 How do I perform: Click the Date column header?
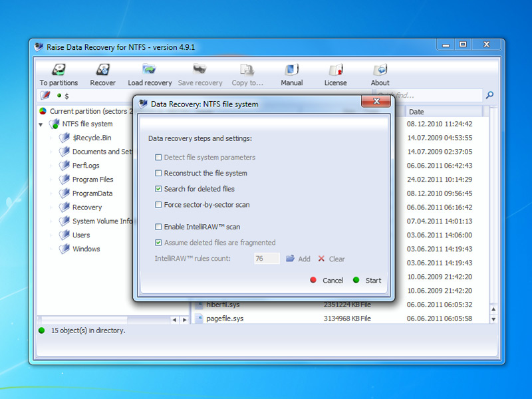(x=444, y=112)
